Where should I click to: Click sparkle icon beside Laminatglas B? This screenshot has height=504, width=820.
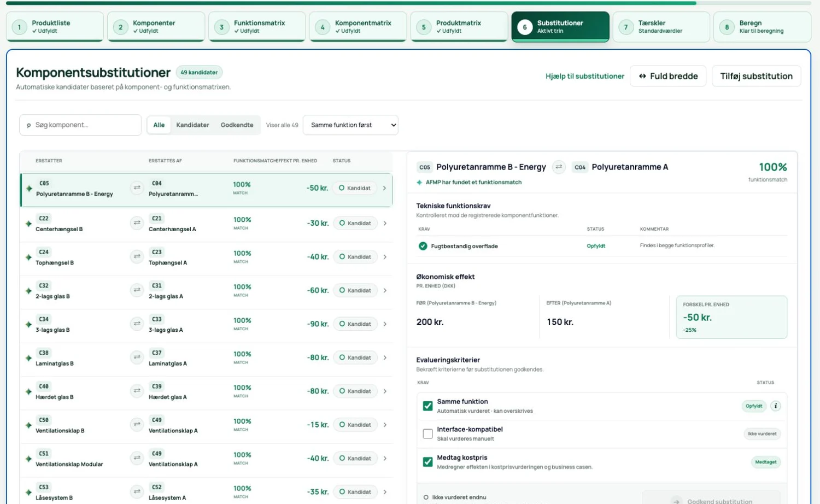point(28,358)
